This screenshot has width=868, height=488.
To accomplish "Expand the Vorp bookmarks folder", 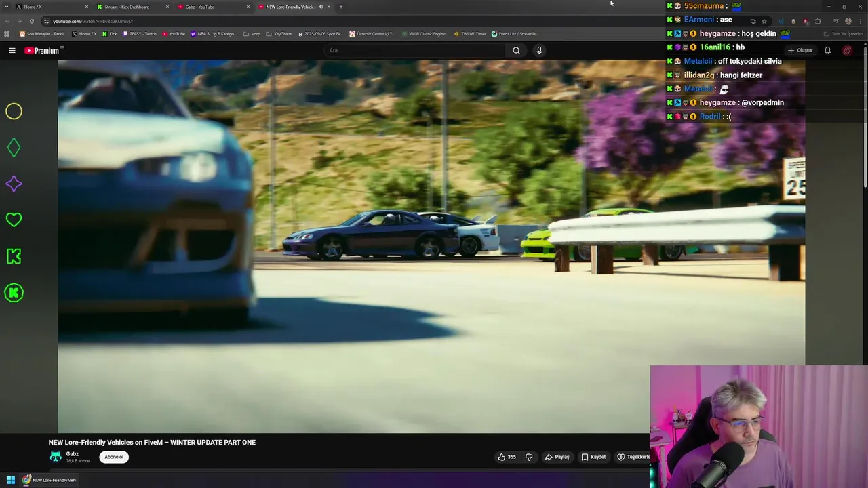I will [252, 33].
